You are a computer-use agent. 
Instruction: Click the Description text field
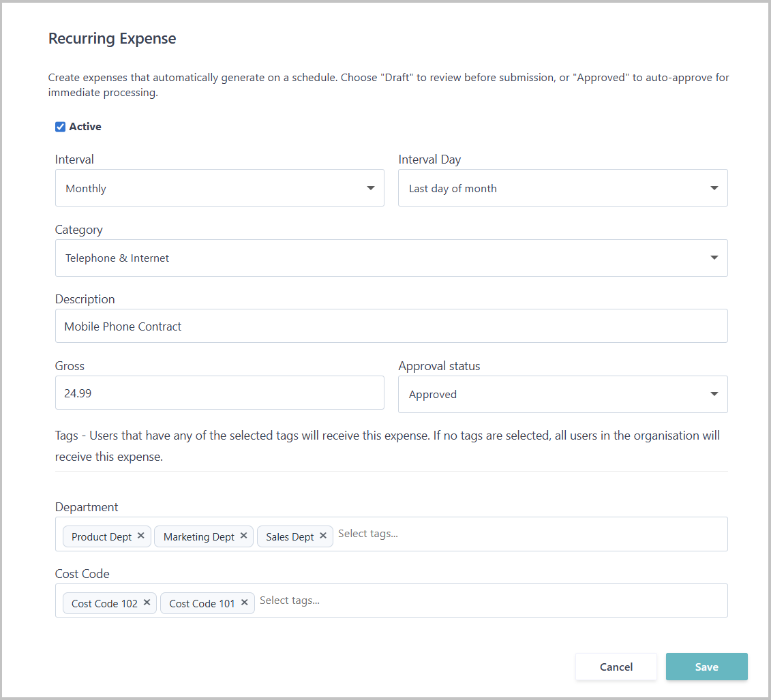(x=391, y=326)
